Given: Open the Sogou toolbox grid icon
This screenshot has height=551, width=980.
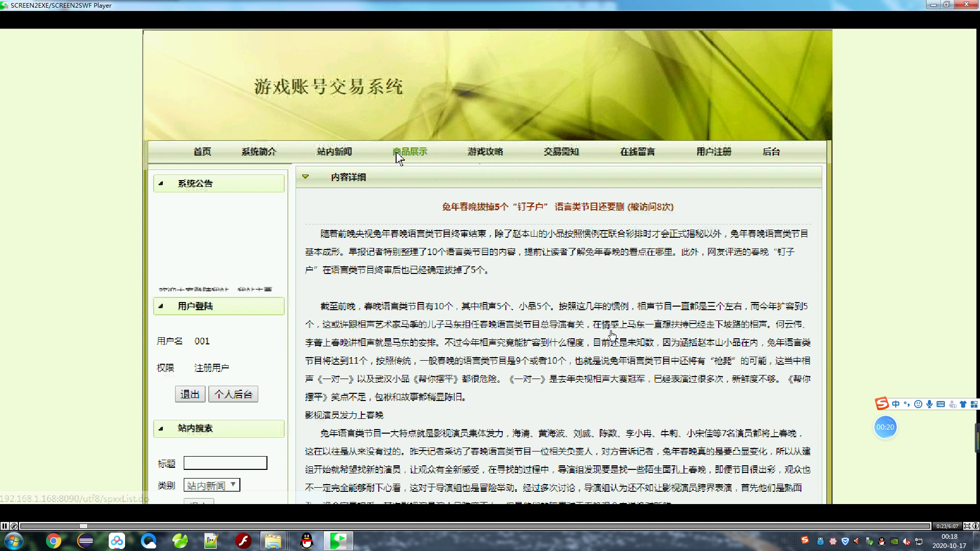Looking at the screenshot, I should point(974,404).
